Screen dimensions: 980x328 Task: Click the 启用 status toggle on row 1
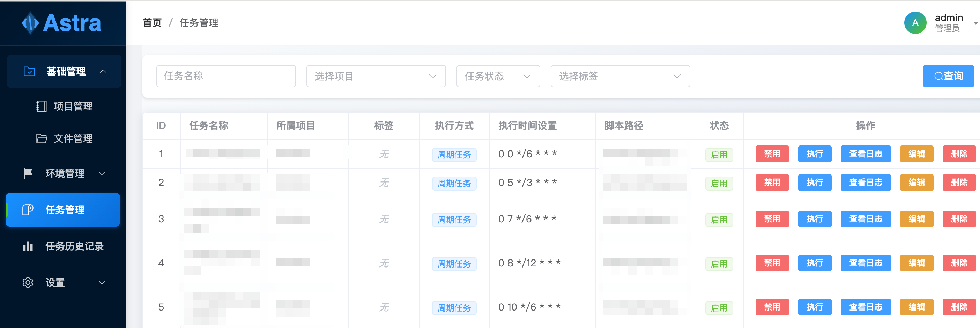719,154
